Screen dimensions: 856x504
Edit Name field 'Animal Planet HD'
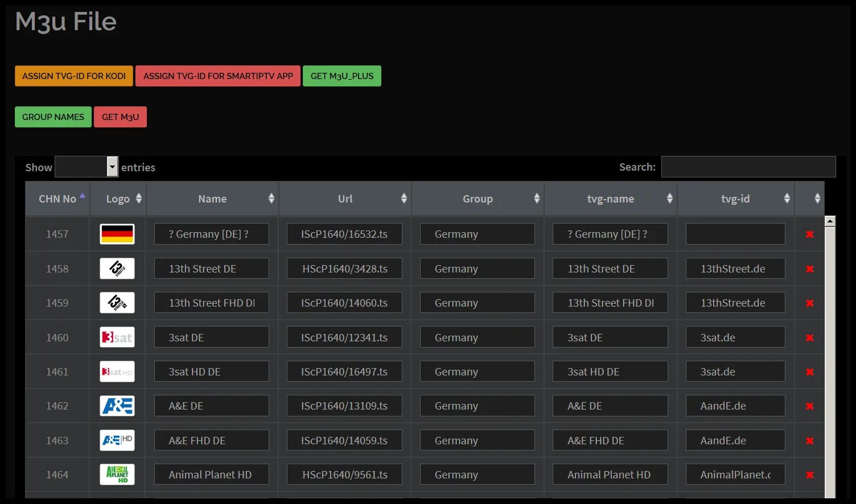[x=212, y=474]
